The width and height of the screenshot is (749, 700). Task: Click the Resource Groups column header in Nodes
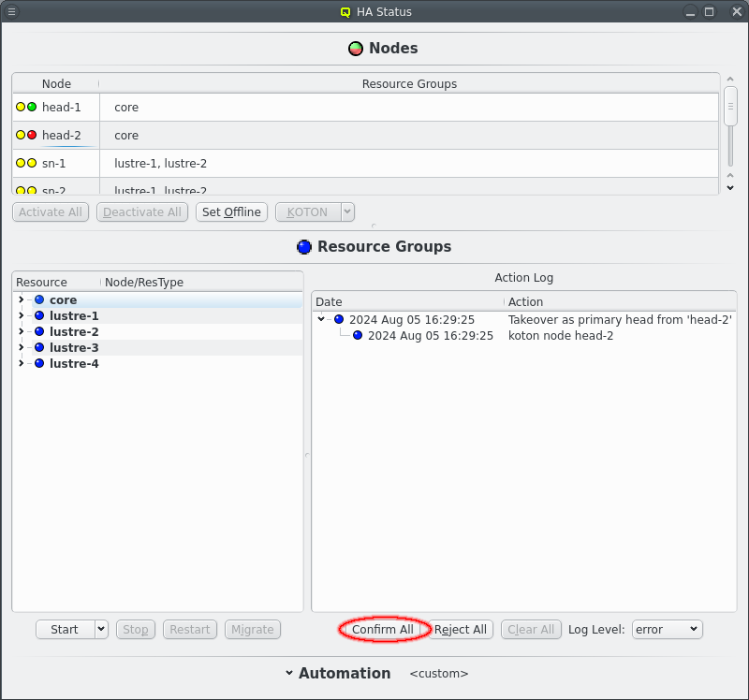409,83
